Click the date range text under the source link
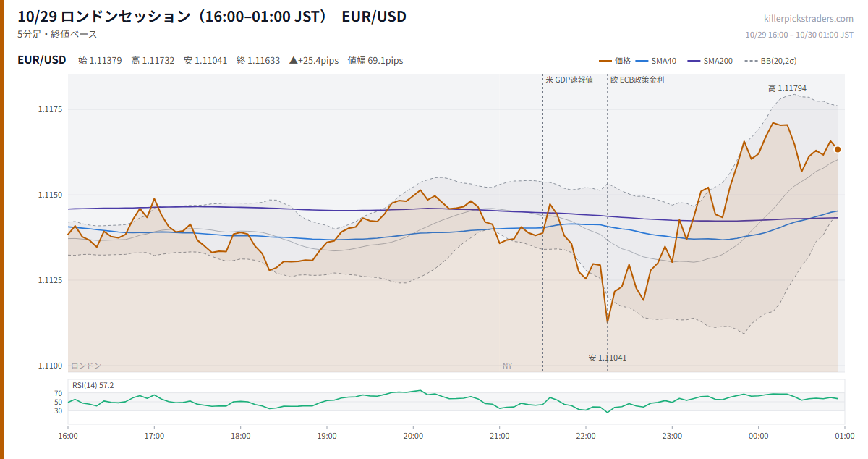868x459 pixels. pos(799,35)
